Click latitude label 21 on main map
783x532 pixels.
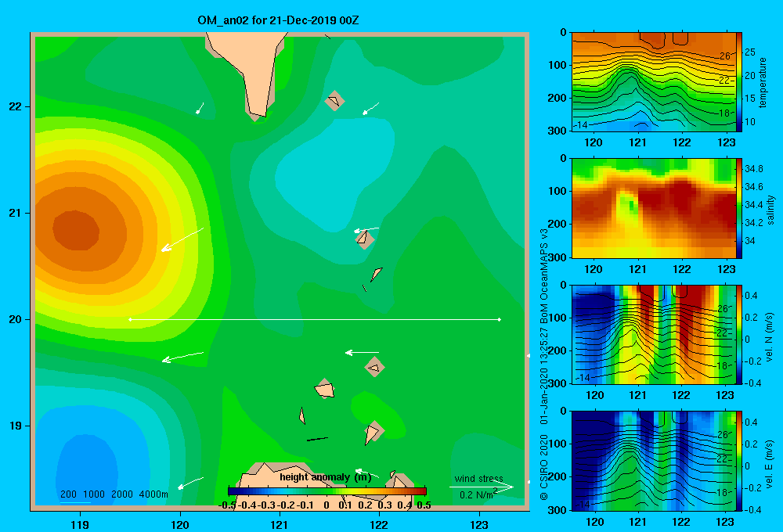pos(16,213)
